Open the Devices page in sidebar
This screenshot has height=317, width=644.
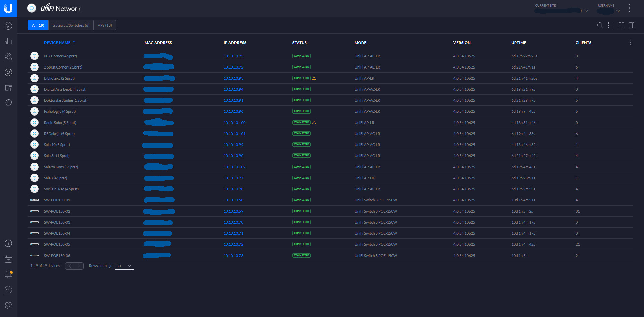pos(8,72)
